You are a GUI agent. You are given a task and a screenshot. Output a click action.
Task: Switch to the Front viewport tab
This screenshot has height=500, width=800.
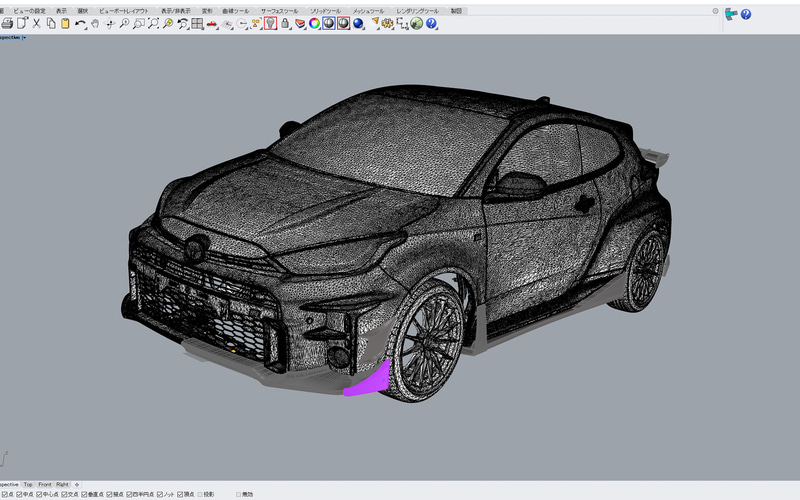pyautogui.click(x=44, y=484)
